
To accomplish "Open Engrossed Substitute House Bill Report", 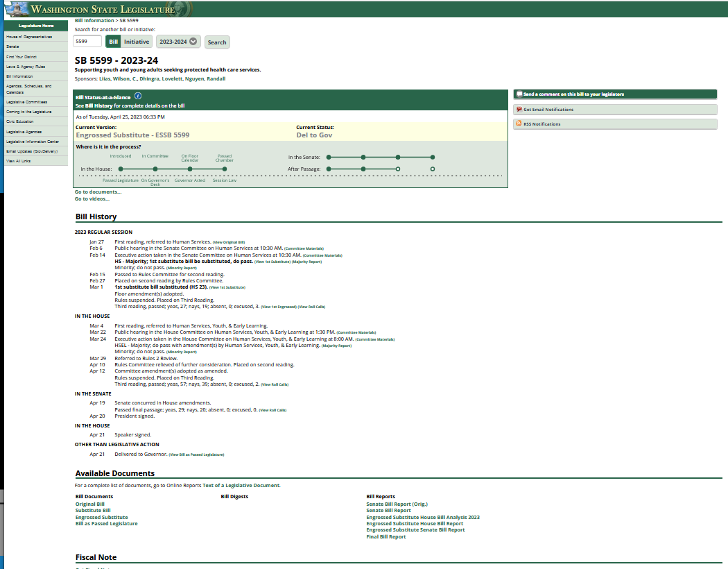I will (415, 523).
